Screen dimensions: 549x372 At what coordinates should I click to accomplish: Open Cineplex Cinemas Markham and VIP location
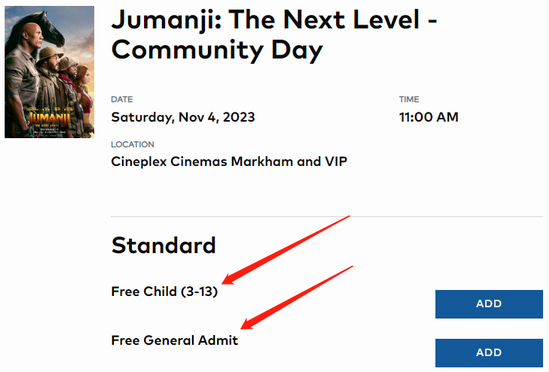229,161
